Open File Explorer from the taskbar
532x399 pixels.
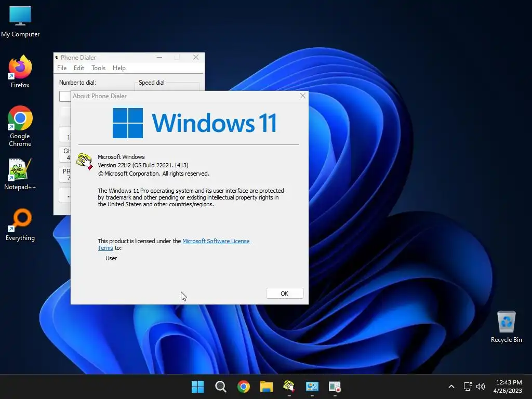point(267,387)
